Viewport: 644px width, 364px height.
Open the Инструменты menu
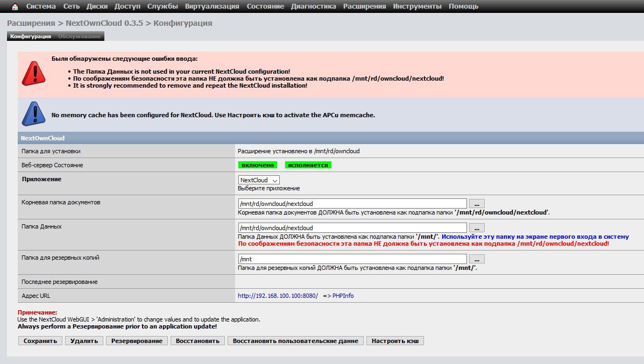417,6
